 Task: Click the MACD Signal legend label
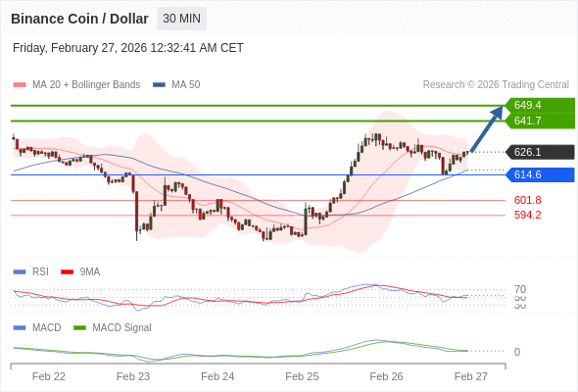click(122, 328)
